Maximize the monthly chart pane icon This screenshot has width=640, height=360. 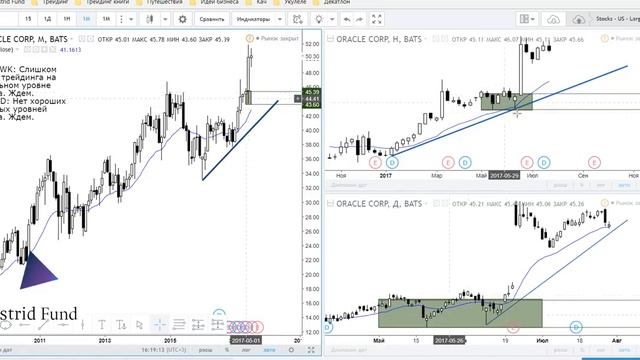pos(311,350)
